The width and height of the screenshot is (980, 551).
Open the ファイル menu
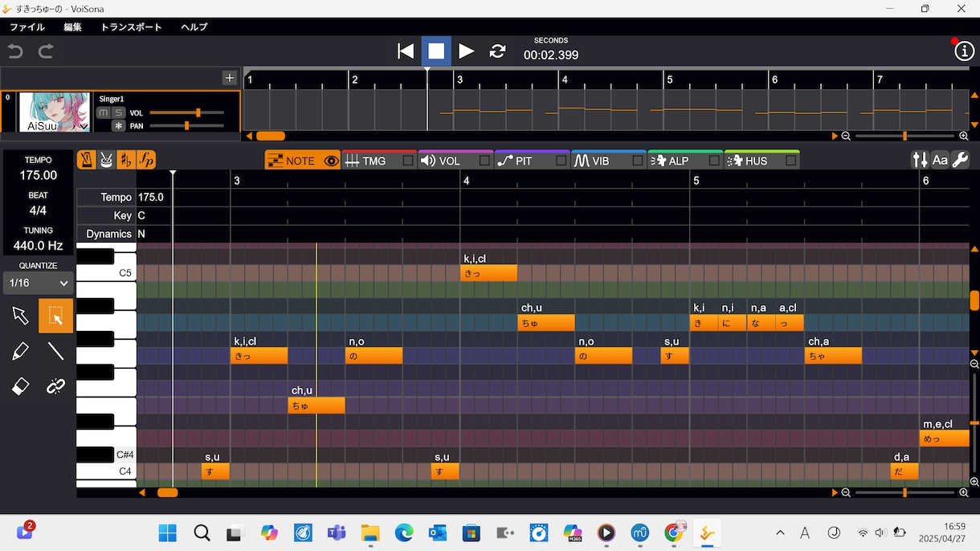[x=27, y=27]
